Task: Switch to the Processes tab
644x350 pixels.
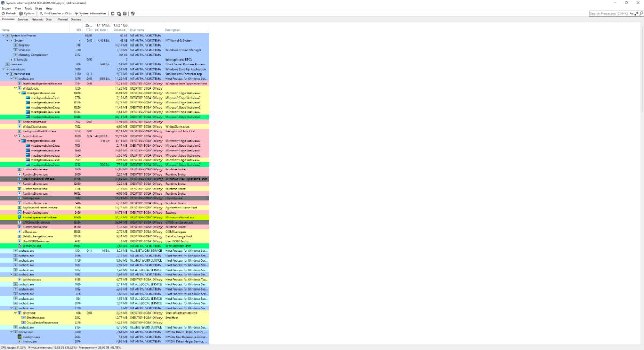Action: click(x=8, y=19)
